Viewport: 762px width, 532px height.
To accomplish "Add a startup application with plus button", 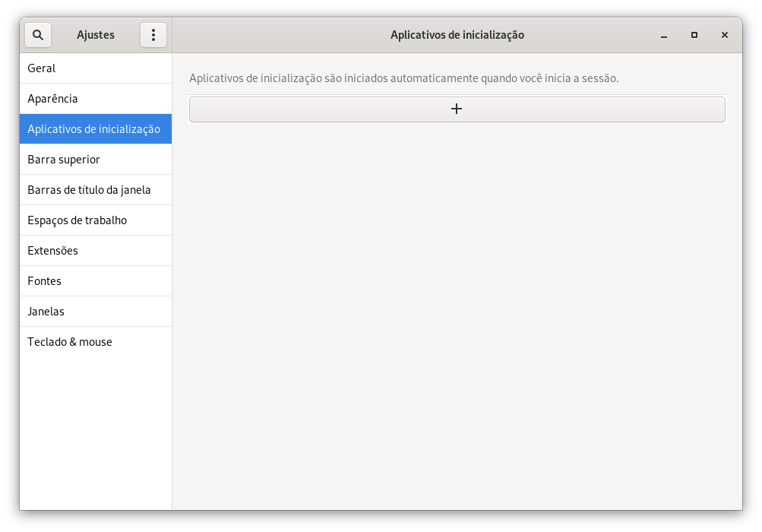I will click(x=457, y=109).
